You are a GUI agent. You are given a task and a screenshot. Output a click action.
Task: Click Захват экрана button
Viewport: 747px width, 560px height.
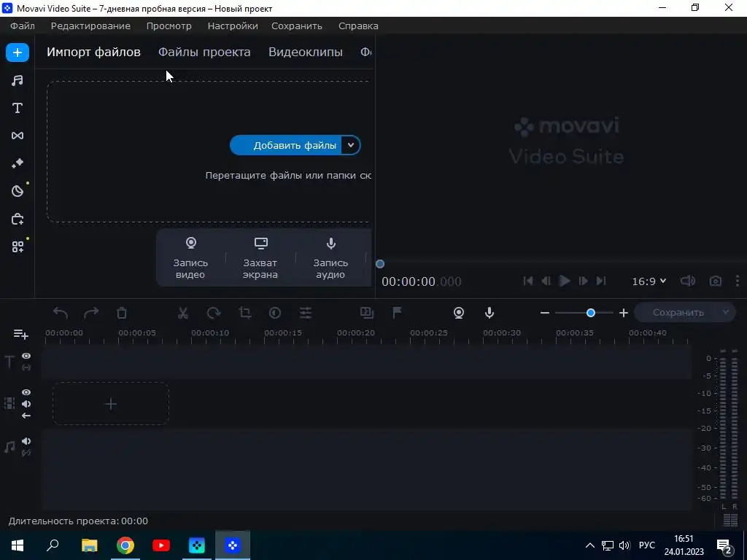pos(260,259)
